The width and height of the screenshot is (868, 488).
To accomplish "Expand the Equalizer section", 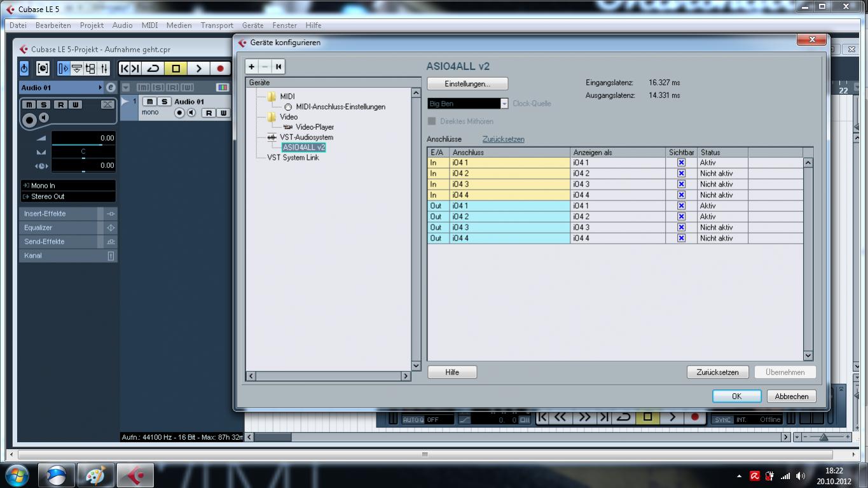I will [x=68, y=228].
